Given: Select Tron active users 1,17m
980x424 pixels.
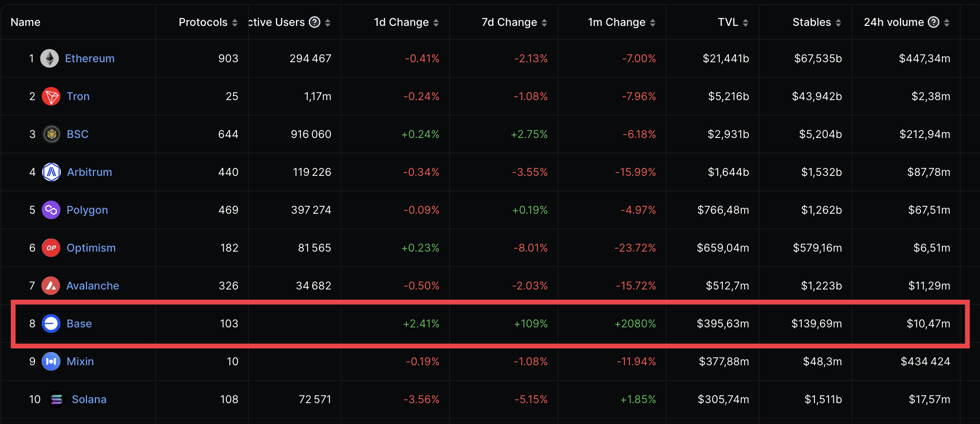Looking at the screenshot, I should pyautogui.click(x=318, y=96).
